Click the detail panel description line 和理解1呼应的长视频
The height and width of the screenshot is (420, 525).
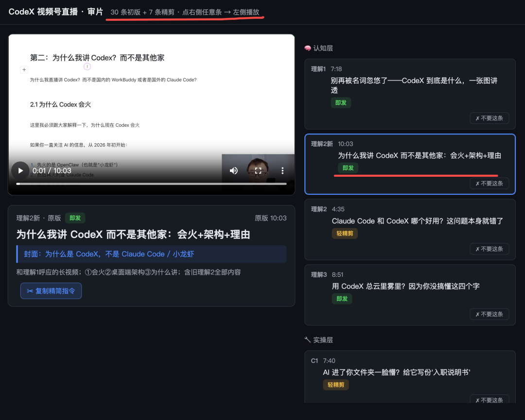tap(128, 272)
